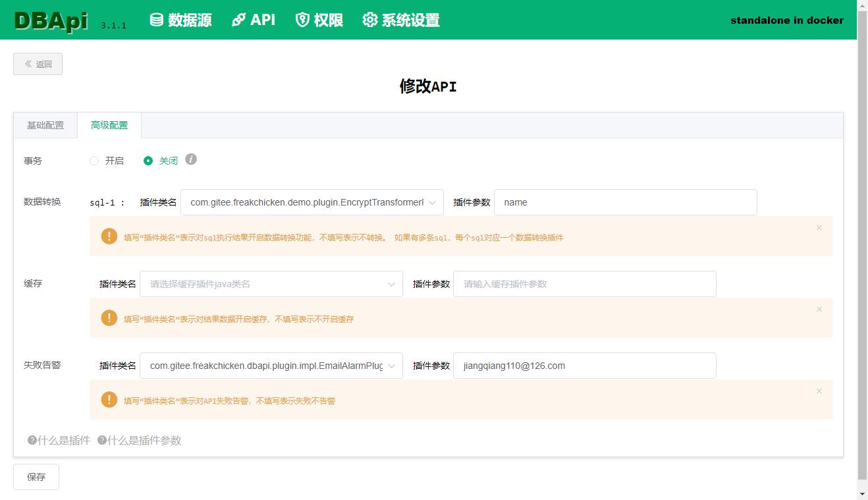The height and width of the screenshot is (500, 868).
Task: Click the info icon next to 事务
Action: coord(191,159)
